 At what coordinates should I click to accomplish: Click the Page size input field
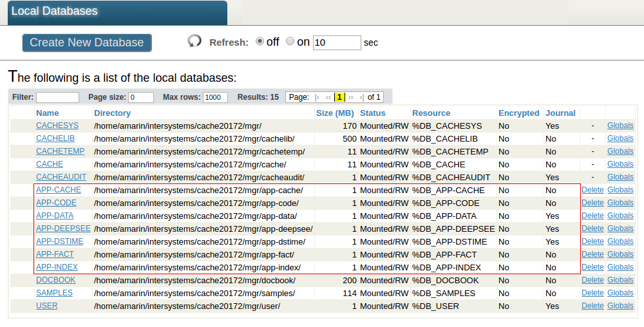141,97
